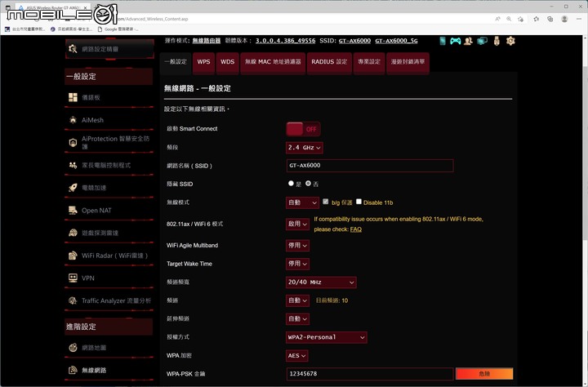Open the browser profile avatar
This screenshot has height=387, width=588.
(x=564, y=19)
